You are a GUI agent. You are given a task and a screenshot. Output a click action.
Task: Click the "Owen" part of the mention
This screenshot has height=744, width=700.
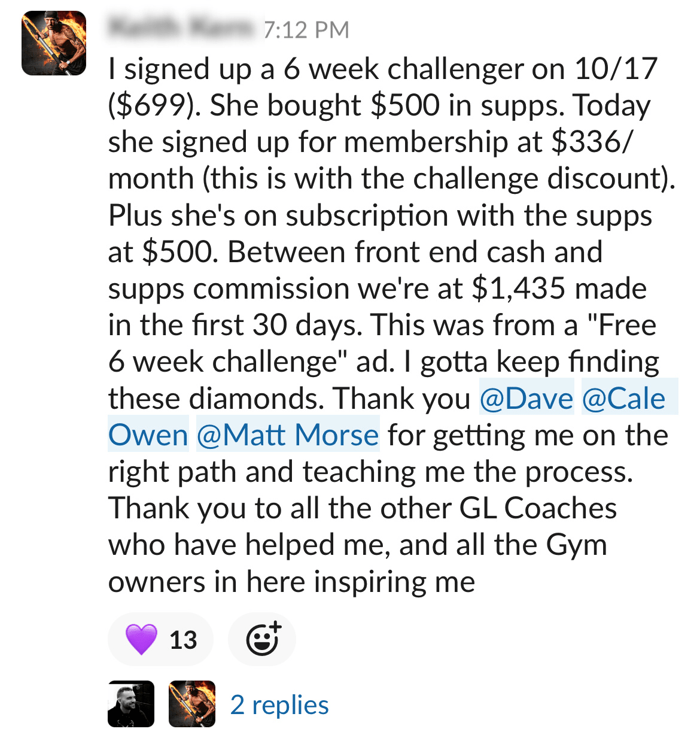point(148,435)
